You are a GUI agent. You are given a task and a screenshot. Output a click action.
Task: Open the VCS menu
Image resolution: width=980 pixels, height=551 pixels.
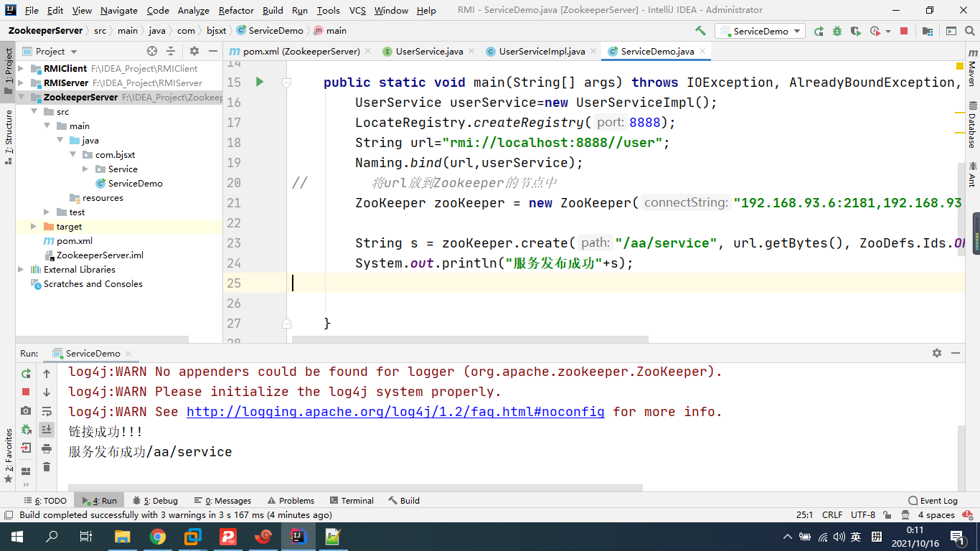[x=357, y=10]
